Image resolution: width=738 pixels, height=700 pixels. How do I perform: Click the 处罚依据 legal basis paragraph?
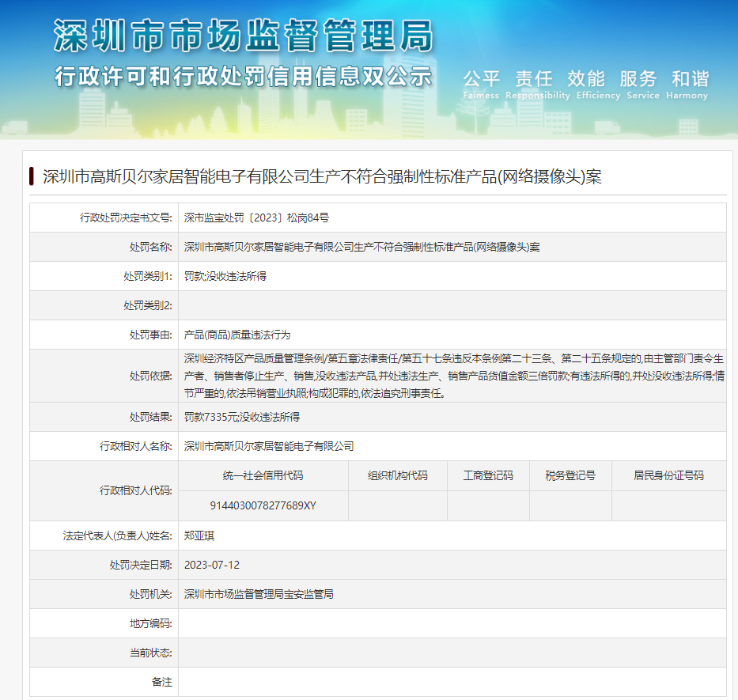pyautogui.click(x=452, y=376)
